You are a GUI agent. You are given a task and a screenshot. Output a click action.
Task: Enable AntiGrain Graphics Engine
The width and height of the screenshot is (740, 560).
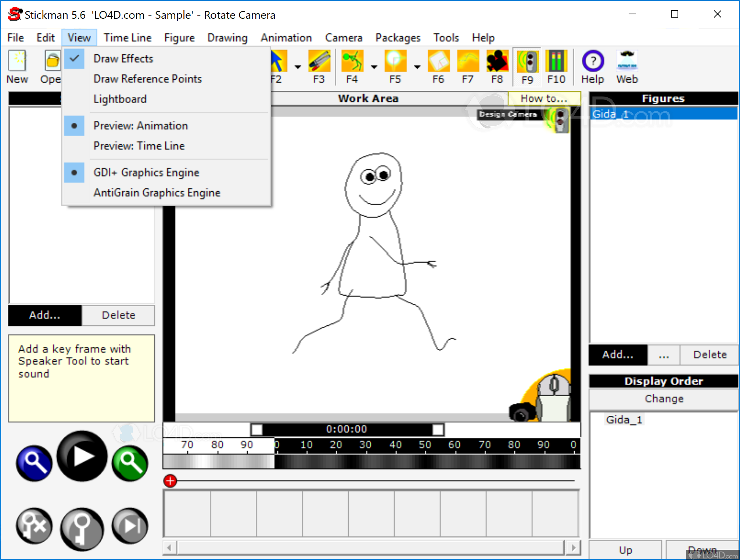click(x=157, y=192)
